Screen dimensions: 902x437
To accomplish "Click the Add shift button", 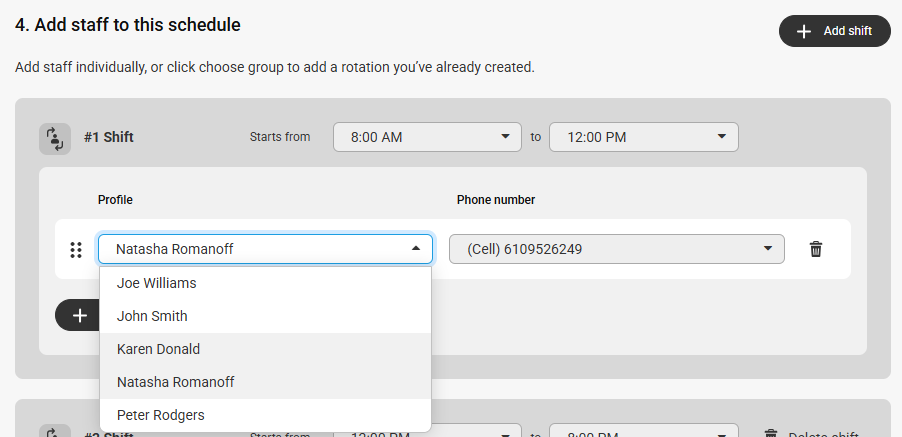I will point(835,31).
